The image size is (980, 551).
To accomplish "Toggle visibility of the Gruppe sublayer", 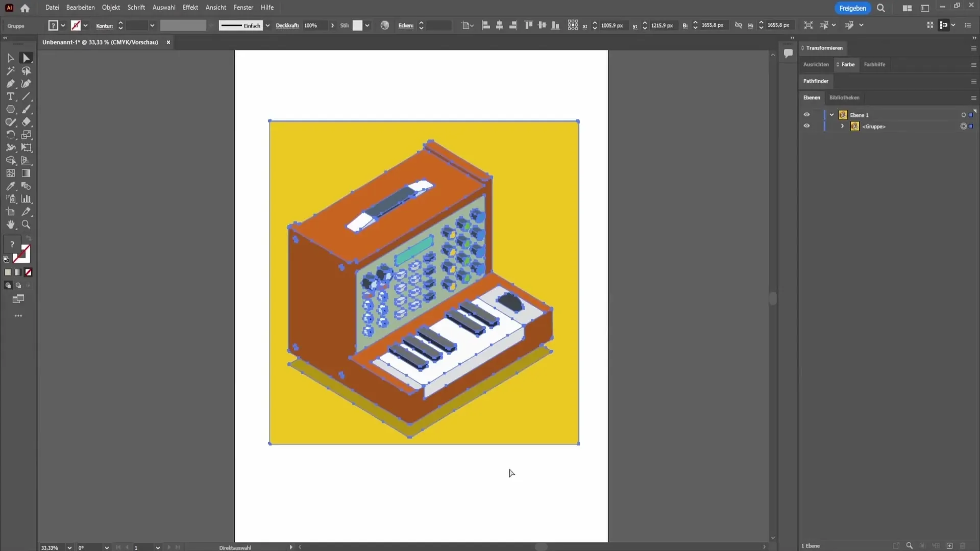I will pos(806,126).
